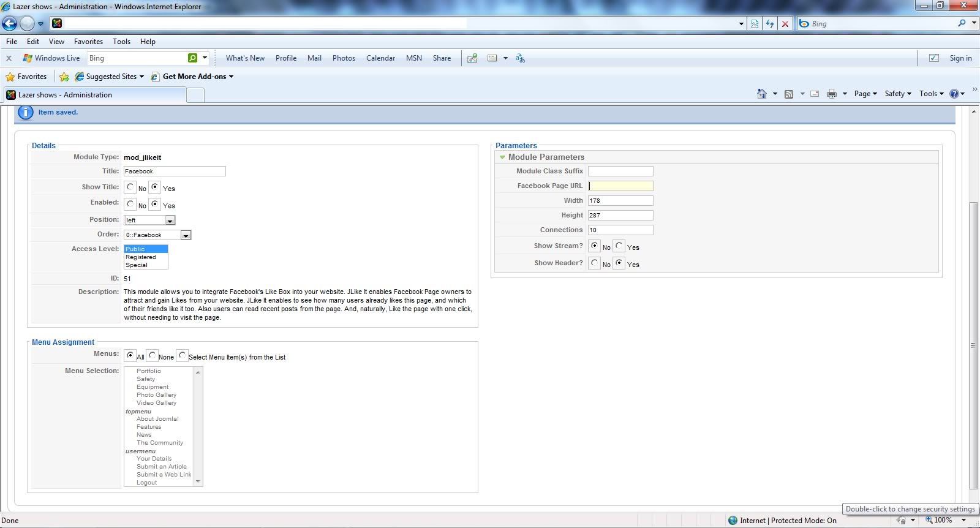This screenshot has height=528, width=980.
Task: Open the Order dropdown
Action: [186, 235]
